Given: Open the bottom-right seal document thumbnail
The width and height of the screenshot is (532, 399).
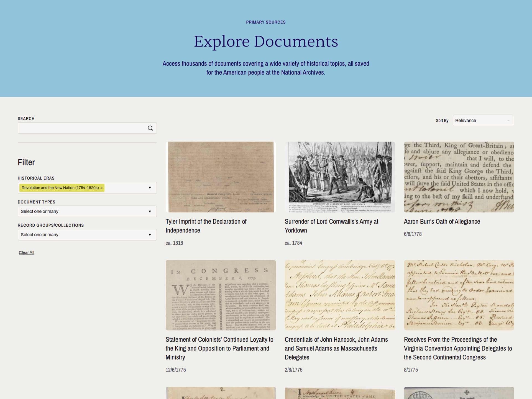Looking at the screenshot, I should click(459, 393).
